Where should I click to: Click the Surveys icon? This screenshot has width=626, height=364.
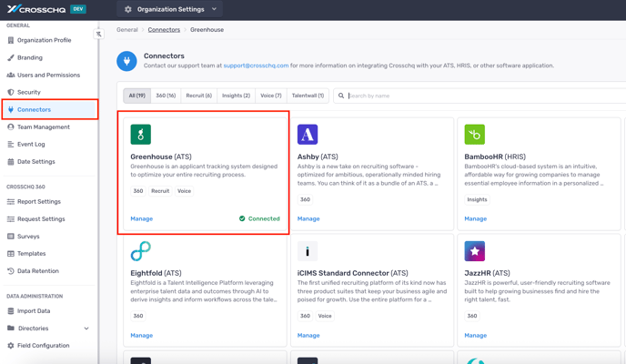pyautogui.click(x=11, y=237)
